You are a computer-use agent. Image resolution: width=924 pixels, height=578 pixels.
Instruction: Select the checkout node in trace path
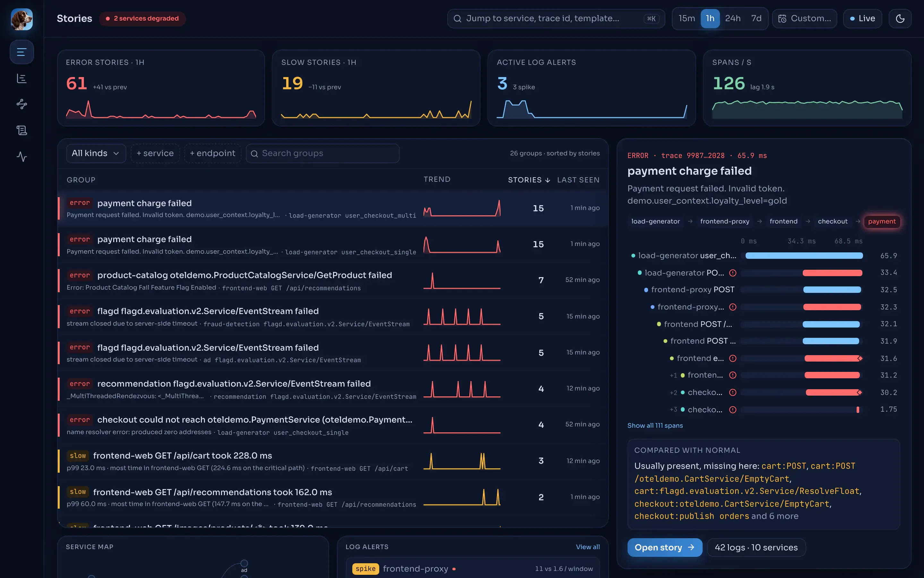click(x=832, y=221)
